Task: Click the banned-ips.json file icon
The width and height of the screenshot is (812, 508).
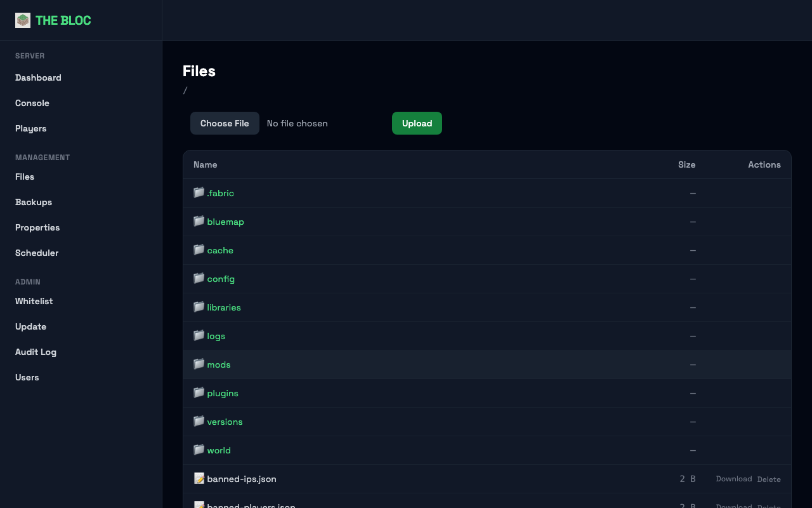Action: pos(199,478)
